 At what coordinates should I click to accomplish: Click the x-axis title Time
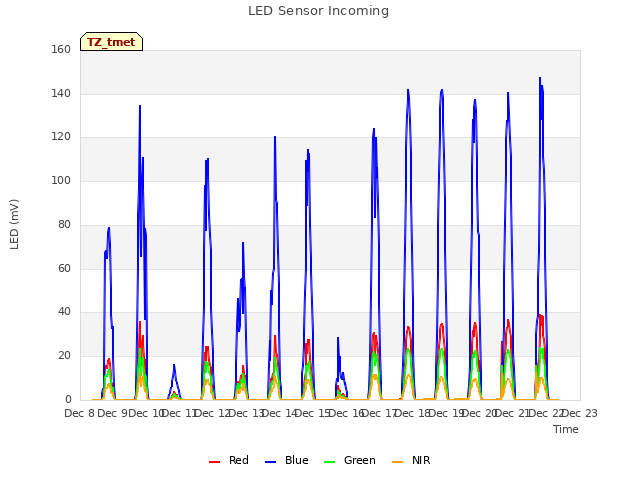point(566,429)
